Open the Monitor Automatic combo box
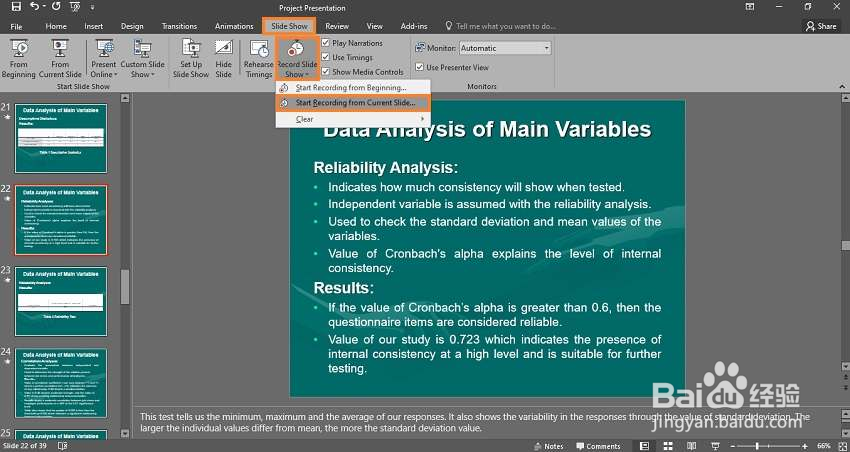The height and width of the screenshot is (452, 850). click(505, 48)
